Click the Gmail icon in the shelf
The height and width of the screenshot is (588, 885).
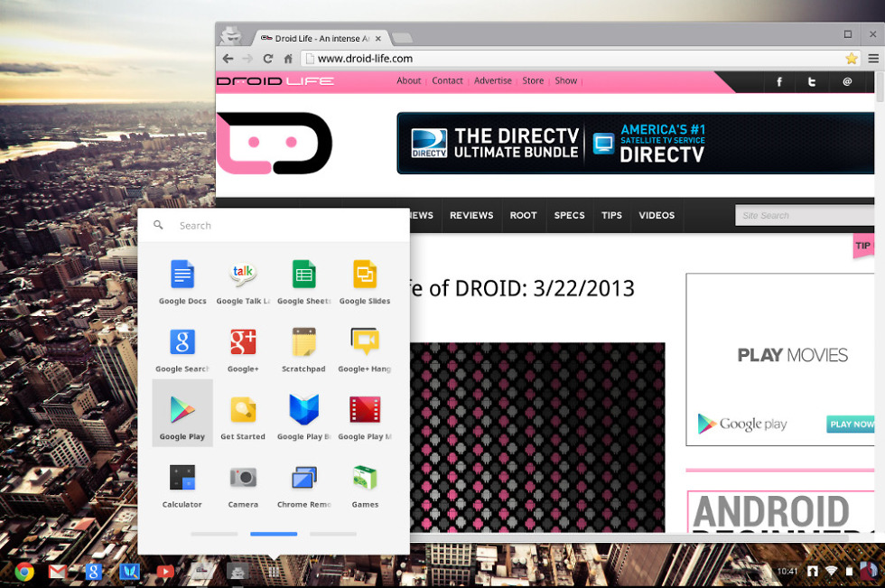coord(58,572)
